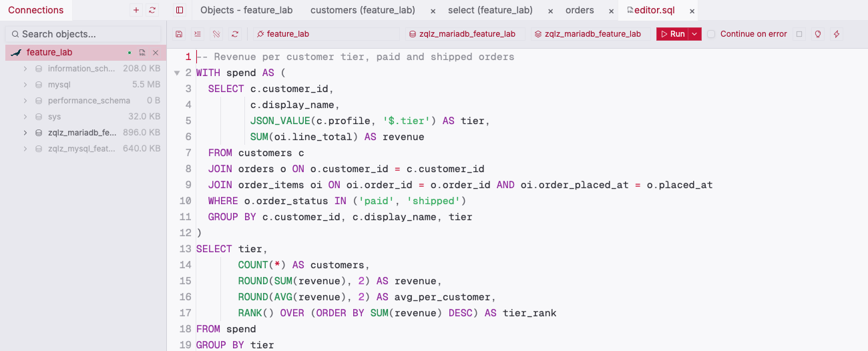Click the 'WHERE o.order_status IN' line
The image size is (868, 351).
click(337, 201)
